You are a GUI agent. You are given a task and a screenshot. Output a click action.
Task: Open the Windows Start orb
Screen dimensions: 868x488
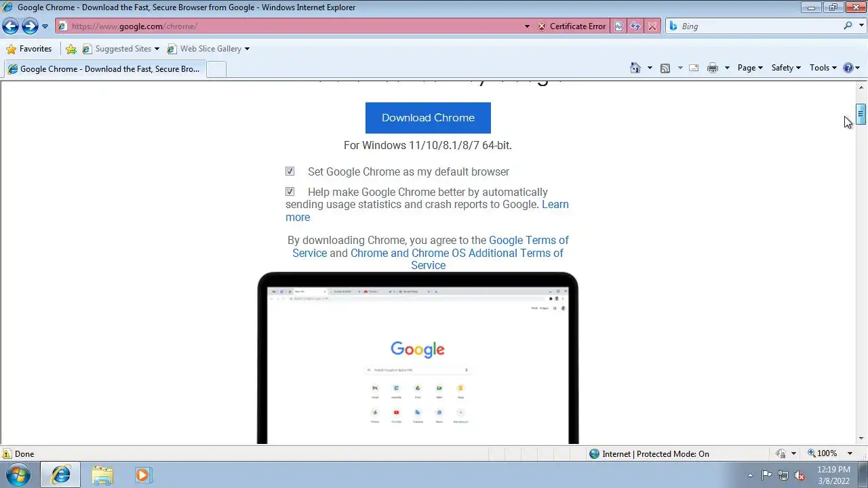[x=18, y=474]
